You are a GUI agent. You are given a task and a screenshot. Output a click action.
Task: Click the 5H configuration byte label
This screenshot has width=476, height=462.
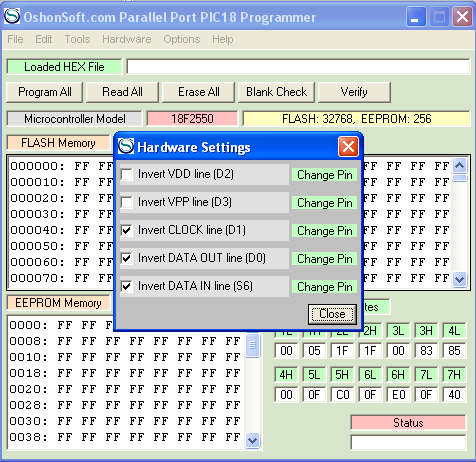tap(342, 375)
